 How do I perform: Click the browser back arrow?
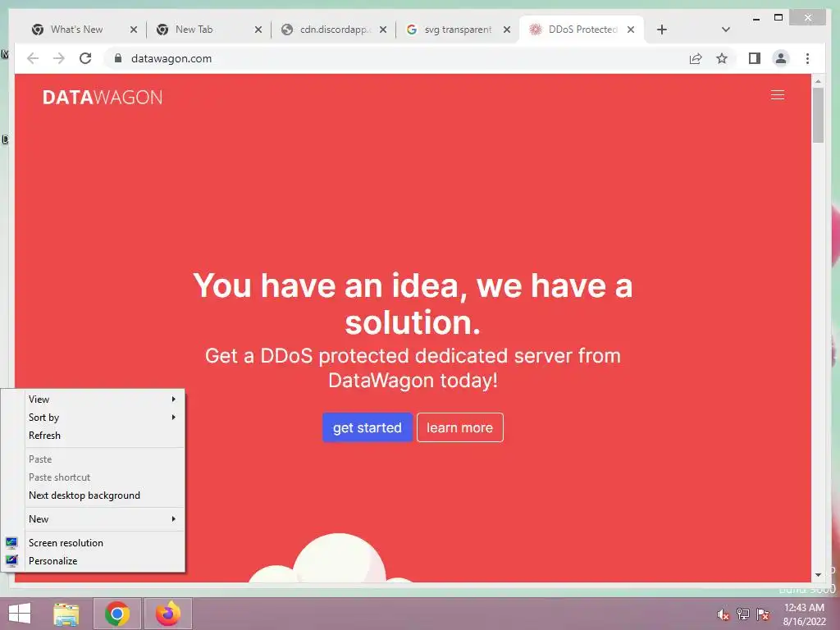pos(33,58)
